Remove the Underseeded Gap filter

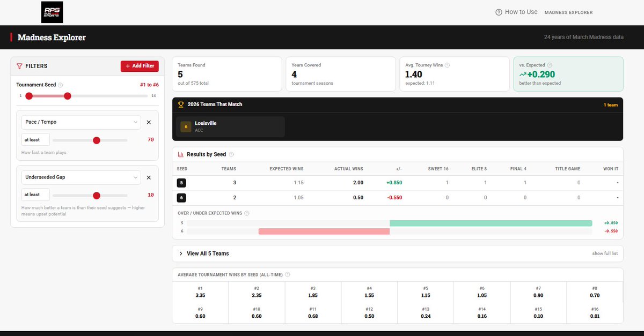click(x=149, y=177)
